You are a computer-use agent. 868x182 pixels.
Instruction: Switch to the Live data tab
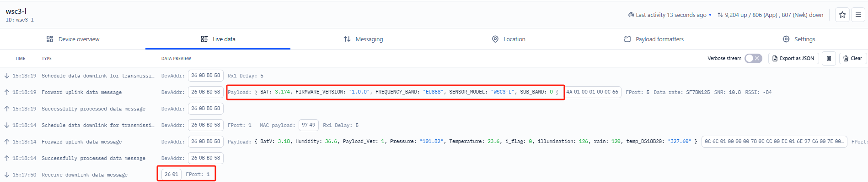coord(218,39)
